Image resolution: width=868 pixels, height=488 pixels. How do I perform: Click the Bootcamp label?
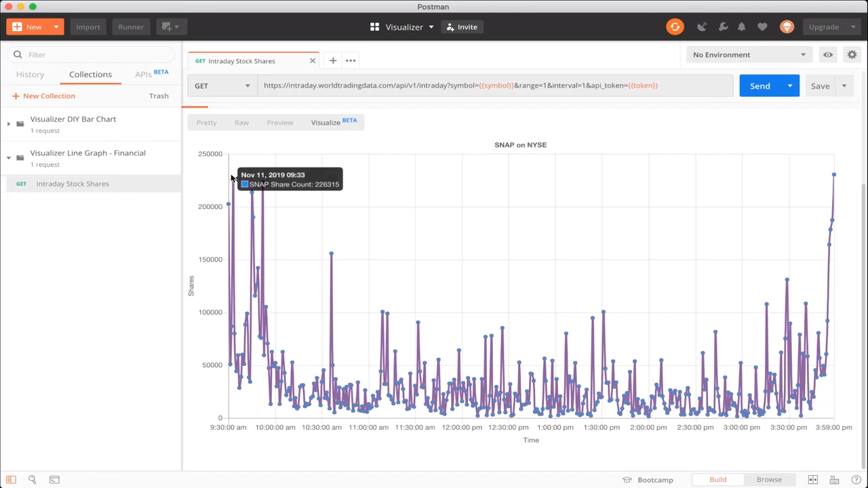point(655,480)
